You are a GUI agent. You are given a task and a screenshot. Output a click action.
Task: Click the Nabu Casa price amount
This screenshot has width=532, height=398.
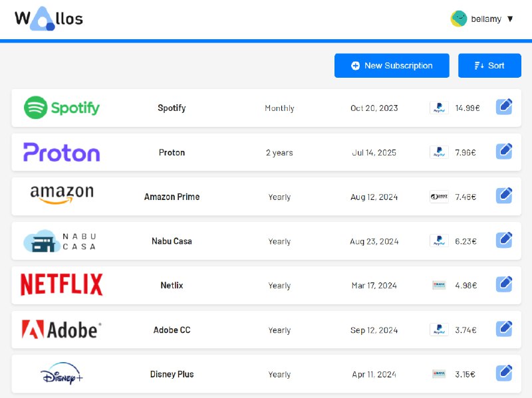(465, 241)
